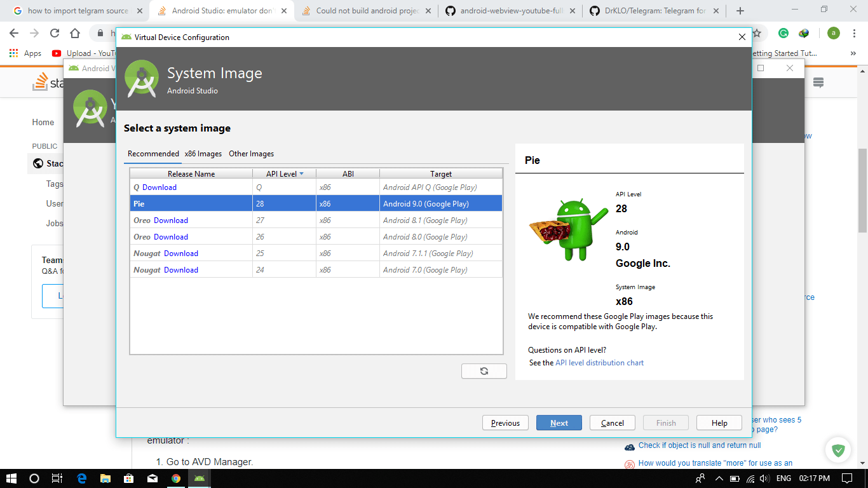
Task: Open the Windows notification center
Action: [847, 478]
